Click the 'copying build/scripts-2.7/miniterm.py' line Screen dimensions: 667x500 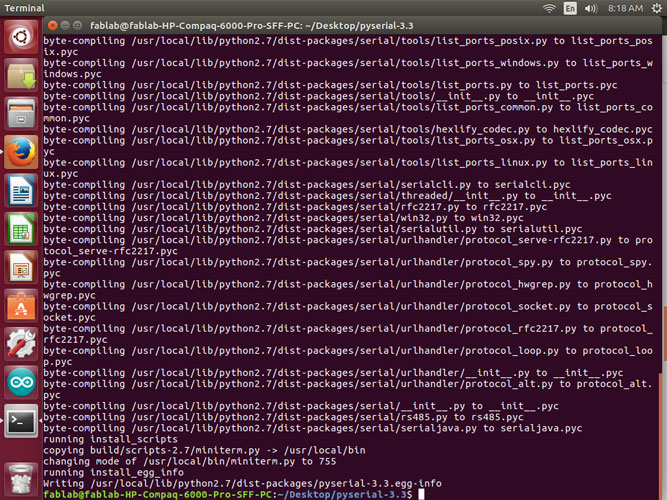click(204, 450)
